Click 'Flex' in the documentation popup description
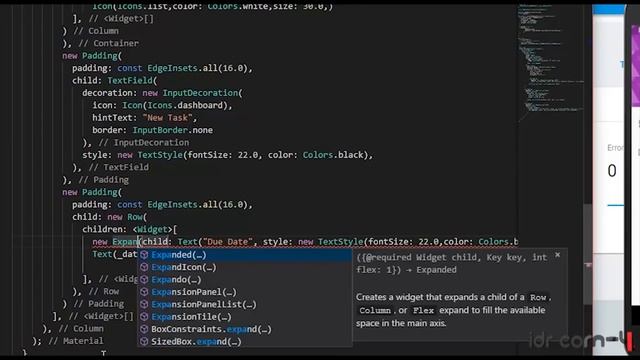The width and height of the screenshot is (640, 360). (x=423, y=310)
